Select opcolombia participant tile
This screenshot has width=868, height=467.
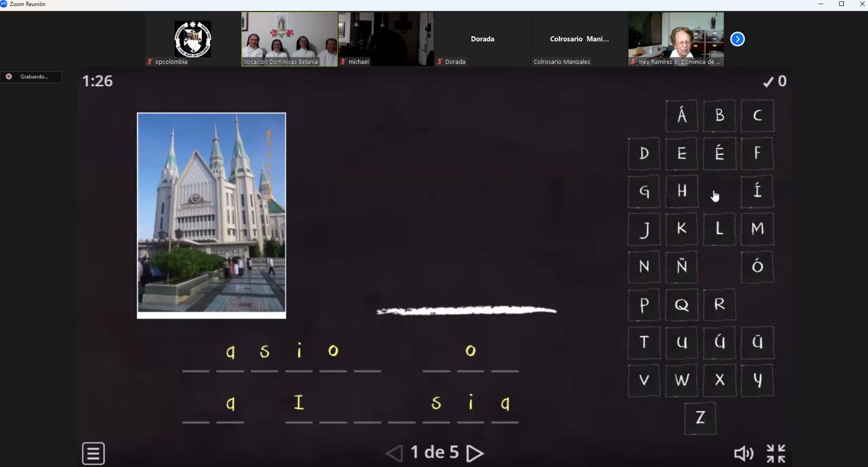[193, 39]
